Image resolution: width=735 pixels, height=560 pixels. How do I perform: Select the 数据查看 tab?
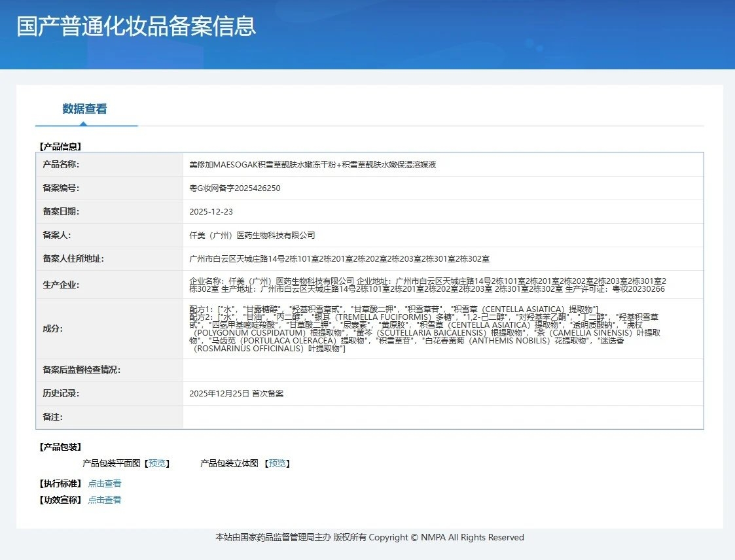point(85,109)
